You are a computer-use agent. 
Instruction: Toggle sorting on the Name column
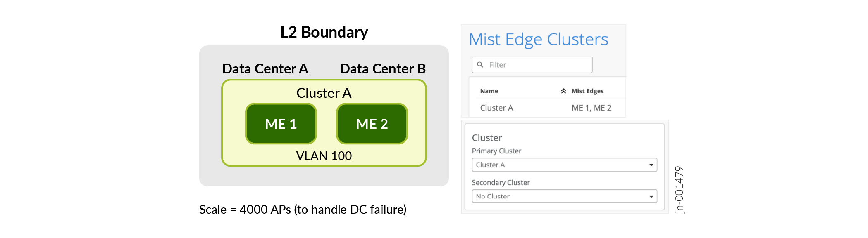pos(489,90)
